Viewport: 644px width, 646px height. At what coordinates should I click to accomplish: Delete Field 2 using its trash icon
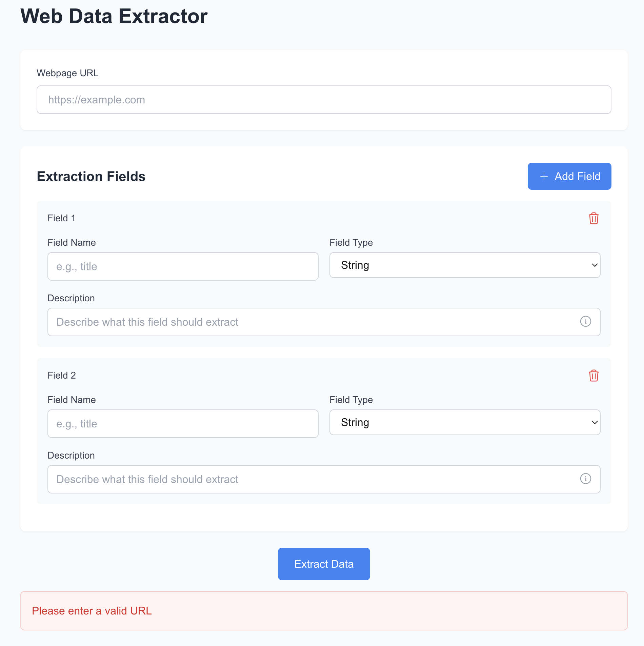[x=593, y=376]
